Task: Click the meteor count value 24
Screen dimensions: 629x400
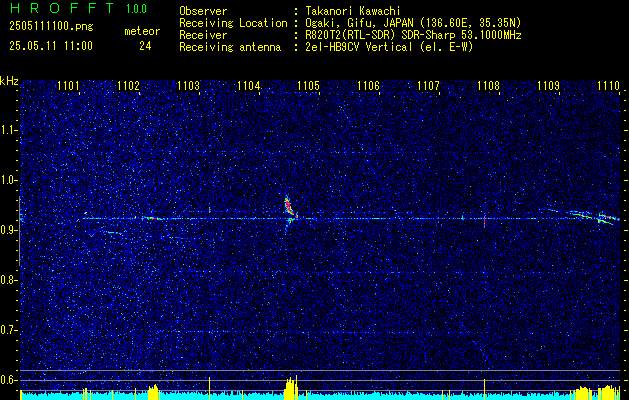Action: (145, 46)
